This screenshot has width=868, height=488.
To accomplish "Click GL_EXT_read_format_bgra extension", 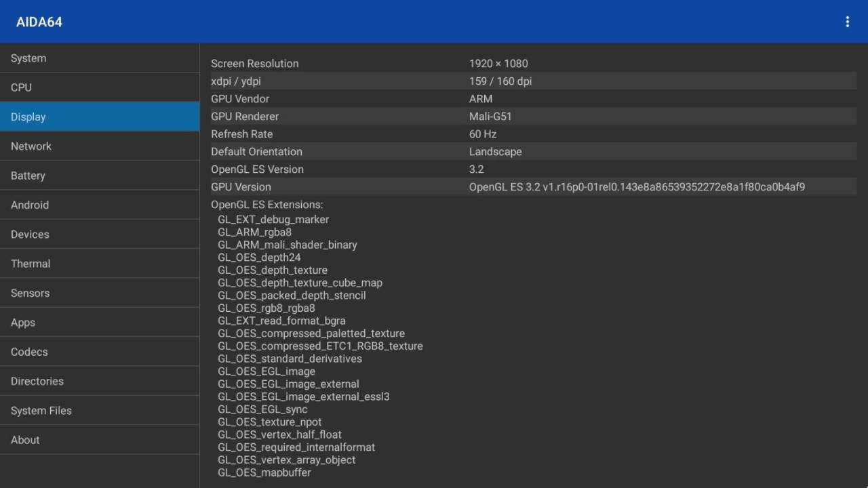I will 281,321.
